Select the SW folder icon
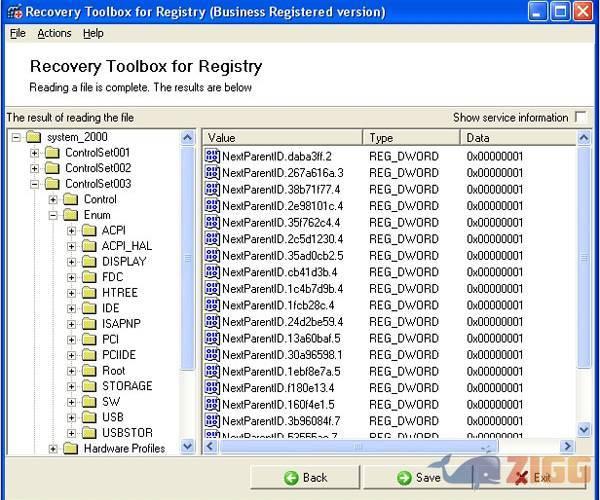Viewport: 600px width, 500px height. point(89,401)
